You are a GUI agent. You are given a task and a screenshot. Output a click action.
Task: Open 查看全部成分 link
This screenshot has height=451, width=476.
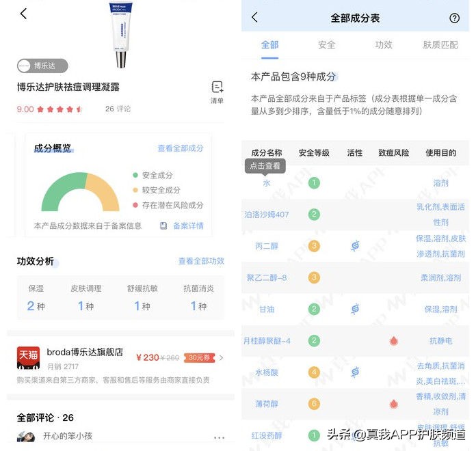pos(181,148)
